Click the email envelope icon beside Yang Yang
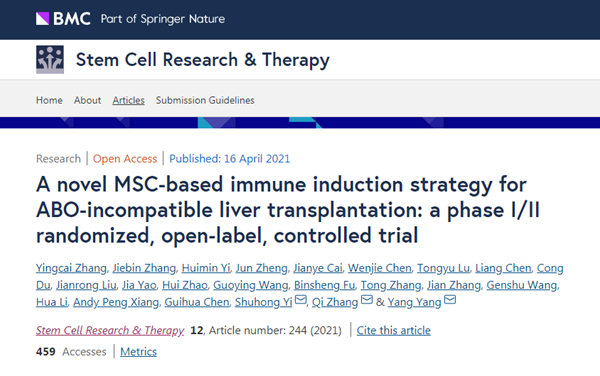Screen dimensions: 600x376 point(450,299)
